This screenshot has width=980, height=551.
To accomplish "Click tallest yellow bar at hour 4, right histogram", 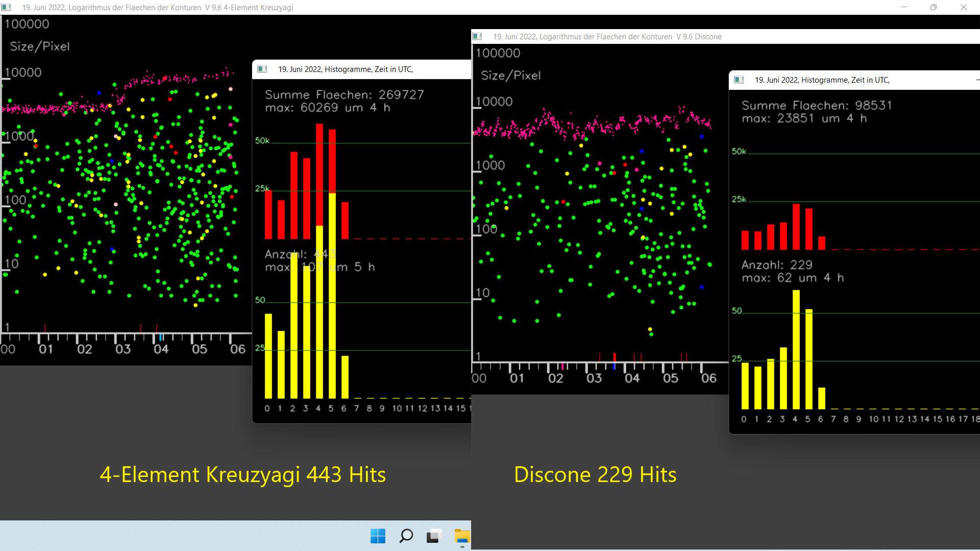I will pyautogui.click(x=796, y=349).
